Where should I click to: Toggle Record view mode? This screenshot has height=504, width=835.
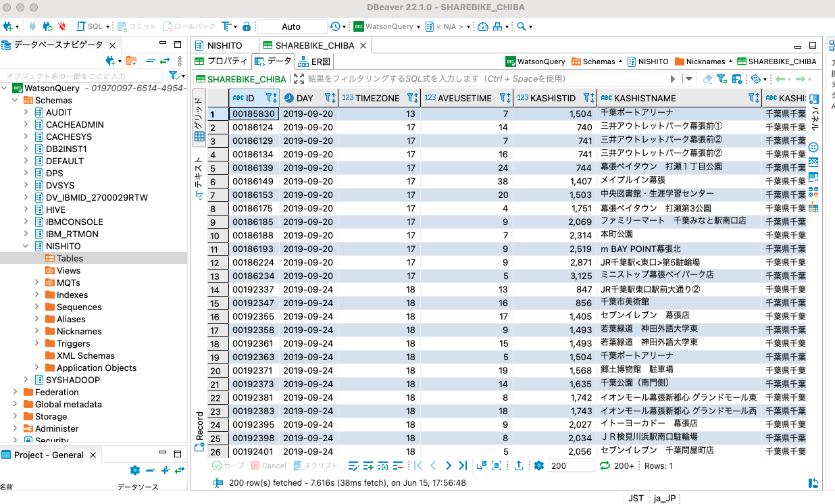(199, 431)
